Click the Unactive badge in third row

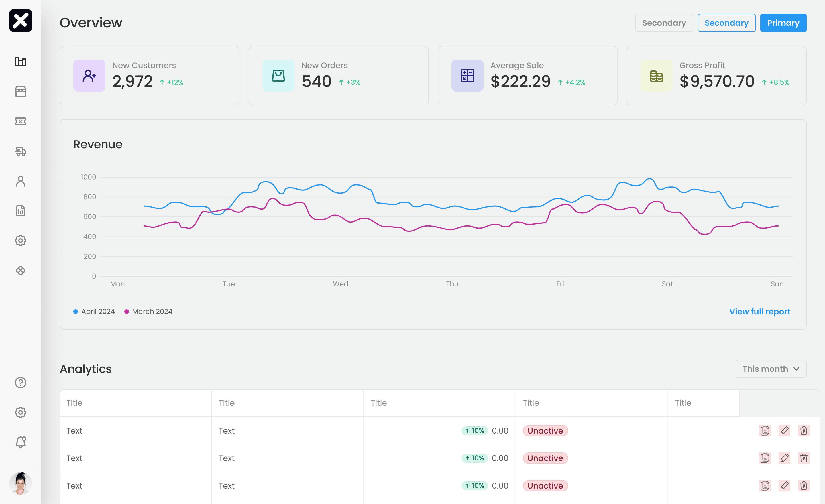(x=545, y=486)
